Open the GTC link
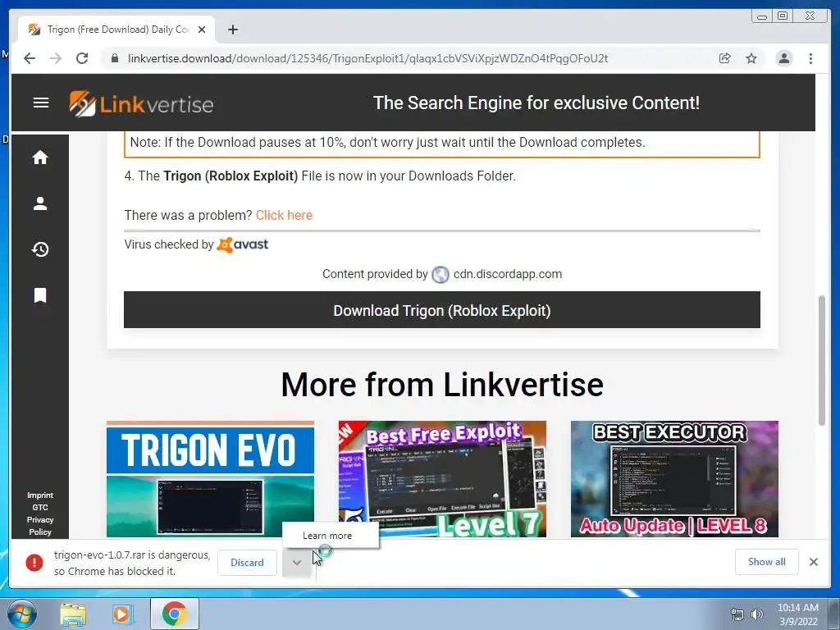The width and height of the screenshot is (840, 630). 40,507
